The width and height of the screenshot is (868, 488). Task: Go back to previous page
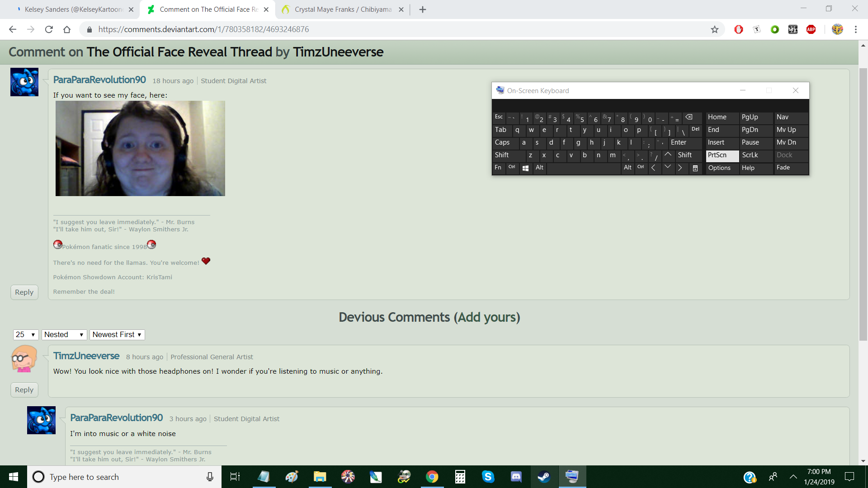pos(13,29)
